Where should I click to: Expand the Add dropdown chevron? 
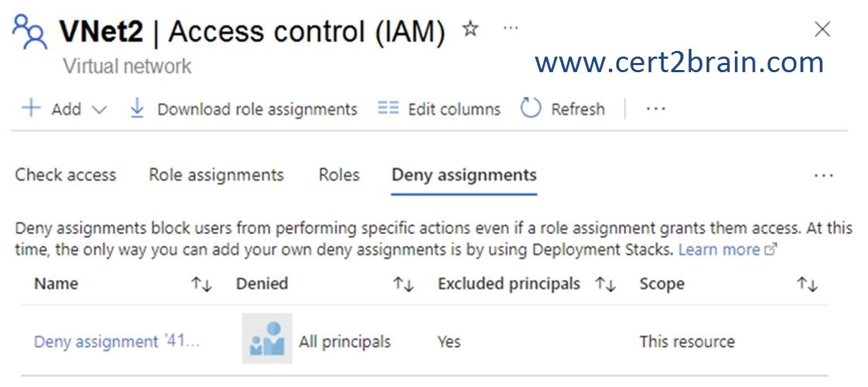tap(99, 110)
